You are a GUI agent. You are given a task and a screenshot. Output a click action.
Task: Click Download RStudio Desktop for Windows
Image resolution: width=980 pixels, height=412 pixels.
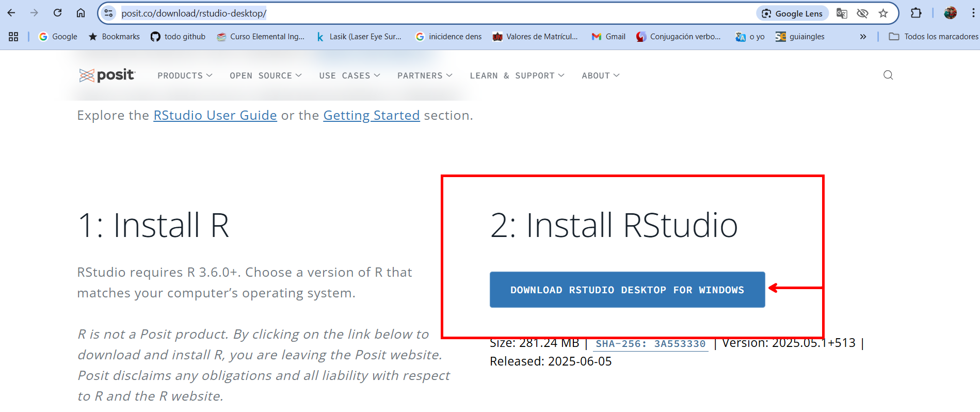pyautogui.click(x=627, y=290)
